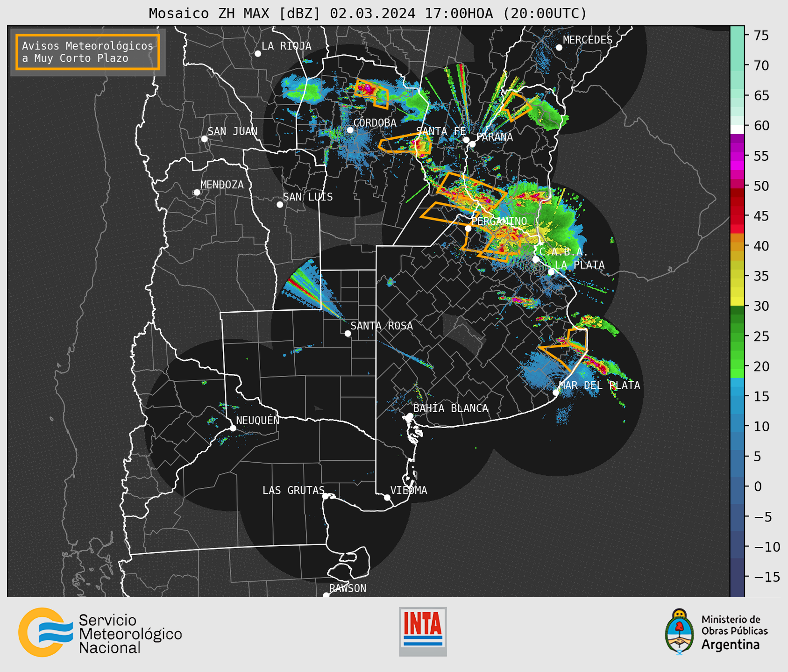Click the Mendoza city marker dot
This screenshot has height=672, width=788.
[x=197, y=193]
